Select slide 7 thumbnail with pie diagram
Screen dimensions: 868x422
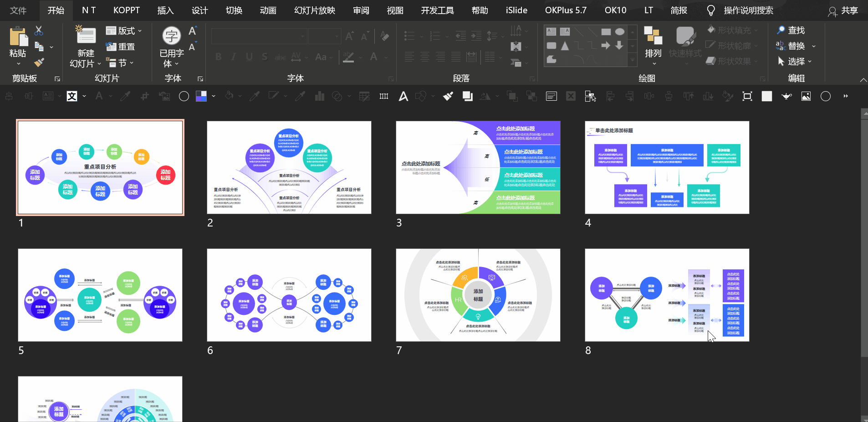coord(478,295)
